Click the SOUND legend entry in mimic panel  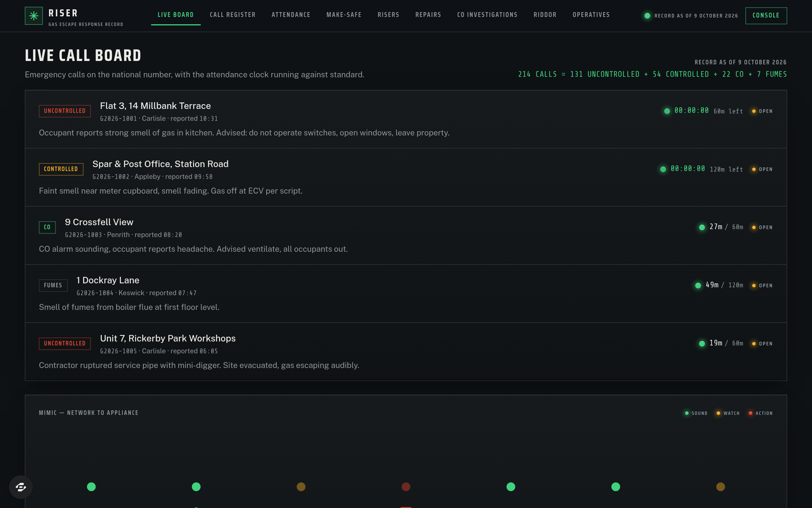tap(696, 413)
